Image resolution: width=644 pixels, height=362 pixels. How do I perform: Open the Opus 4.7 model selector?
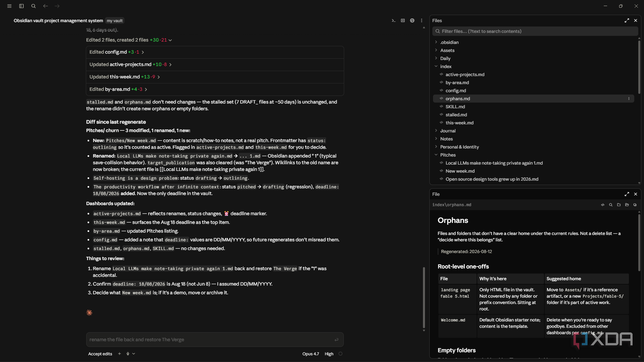click(311, 354)
